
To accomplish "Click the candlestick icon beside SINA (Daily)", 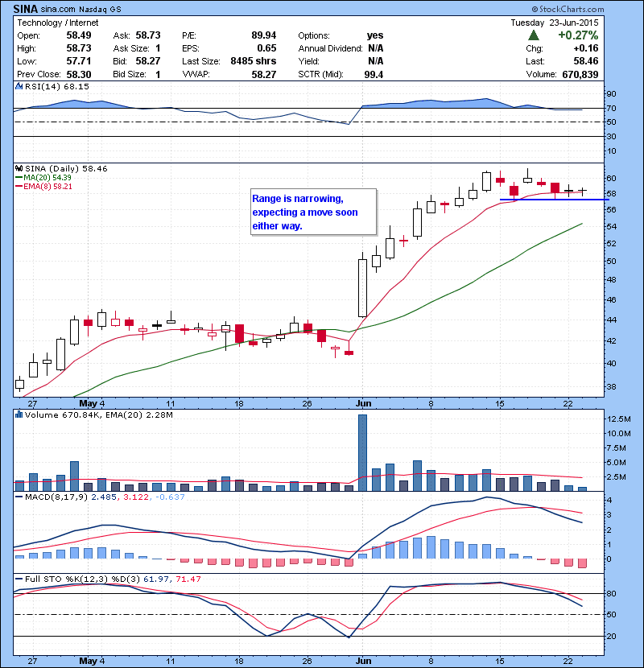I will (19, 168).
